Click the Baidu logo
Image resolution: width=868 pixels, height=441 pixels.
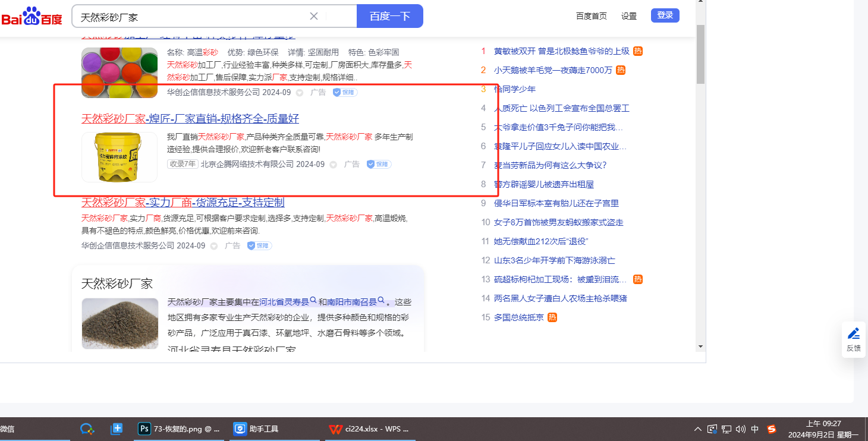[x=32, y=16]
